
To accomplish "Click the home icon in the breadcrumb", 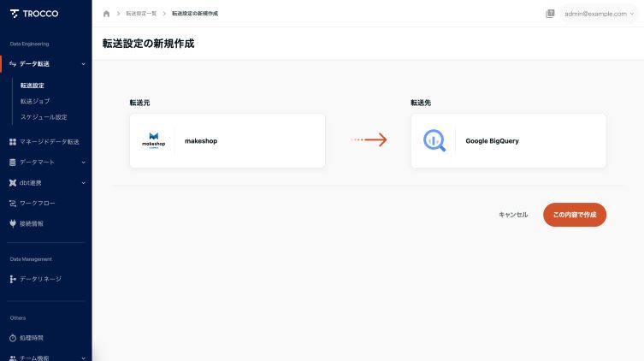I will 106,14.
